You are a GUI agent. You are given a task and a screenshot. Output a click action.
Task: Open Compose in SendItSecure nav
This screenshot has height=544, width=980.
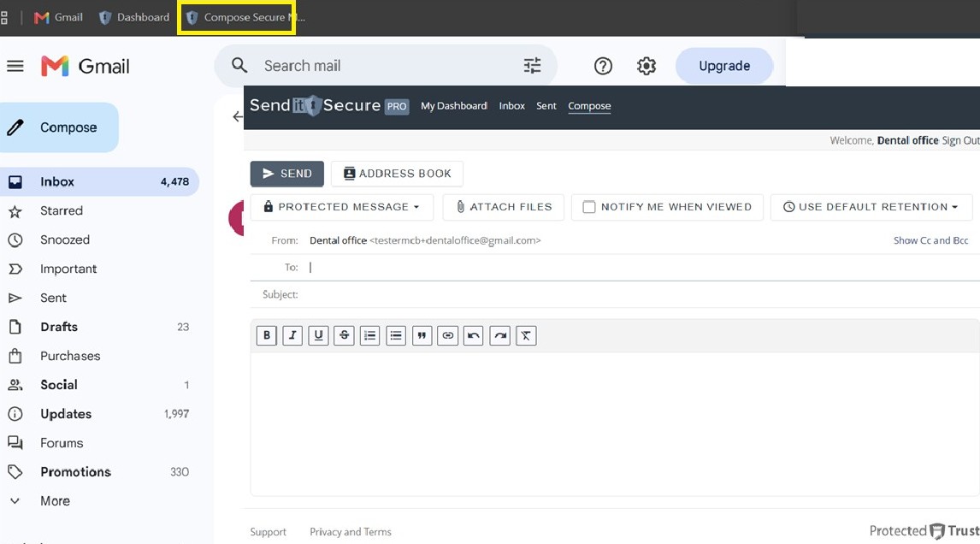point(589,106)
